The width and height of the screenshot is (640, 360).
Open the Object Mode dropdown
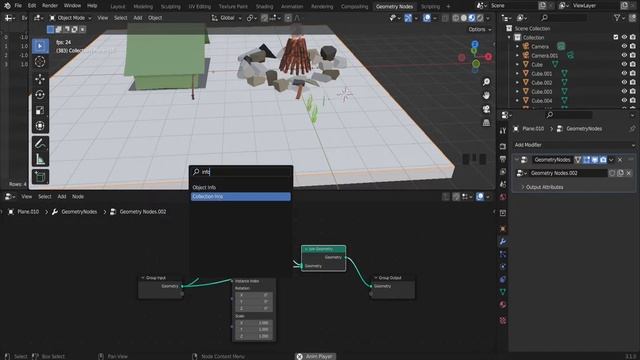pyautogui.click(x=71, y=18)
